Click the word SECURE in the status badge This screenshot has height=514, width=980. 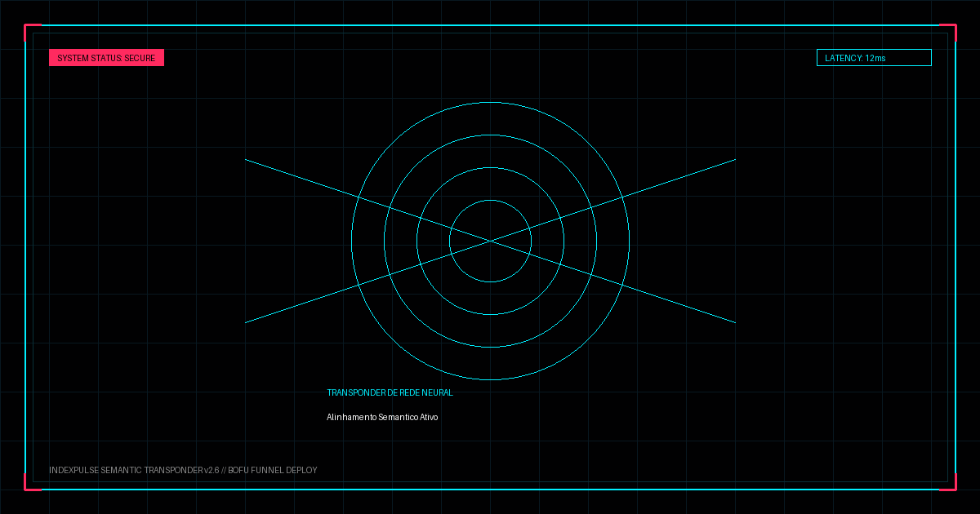pyautogui.click(x=140, y=58)
